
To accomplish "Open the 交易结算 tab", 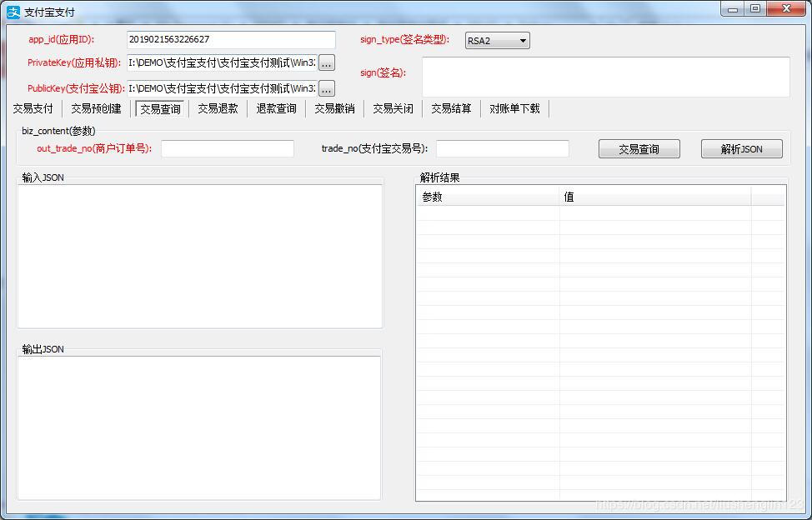I will click(x=452, y=108).
